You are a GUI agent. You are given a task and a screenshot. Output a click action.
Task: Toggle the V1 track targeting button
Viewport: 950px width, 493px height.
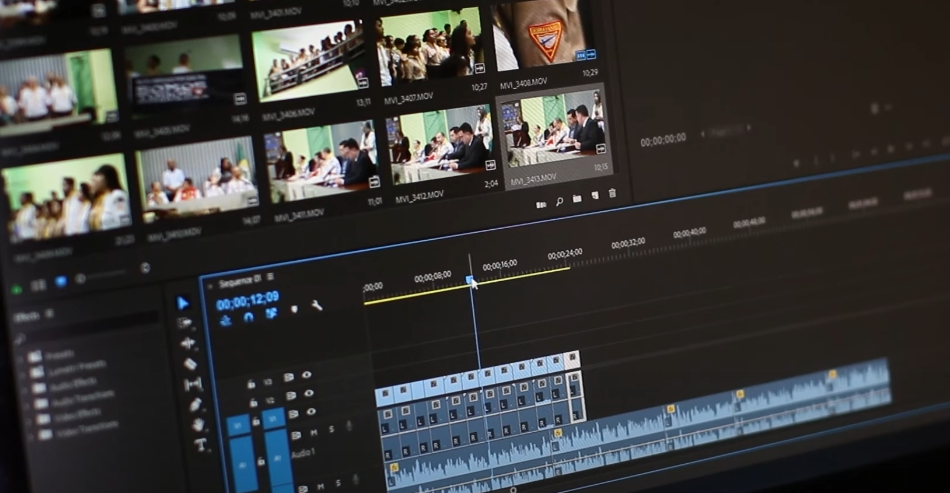[x=273, y=419]
